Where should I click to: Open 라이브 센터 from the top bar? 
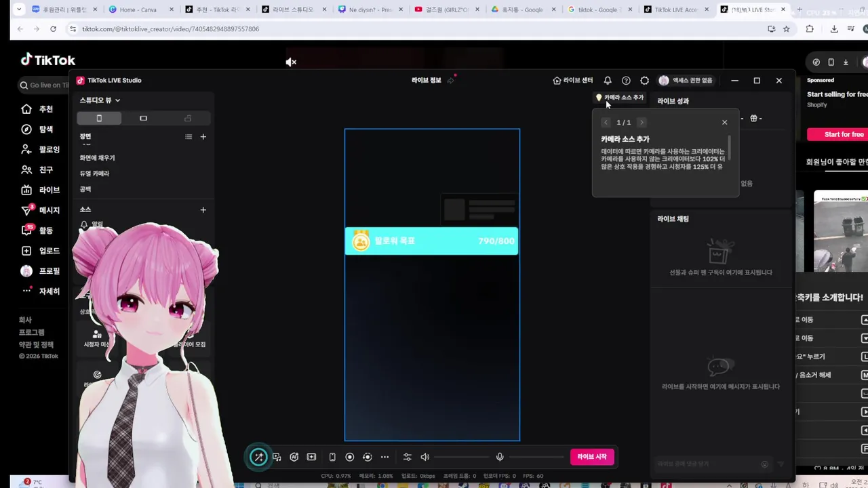[x=573, y=80]
